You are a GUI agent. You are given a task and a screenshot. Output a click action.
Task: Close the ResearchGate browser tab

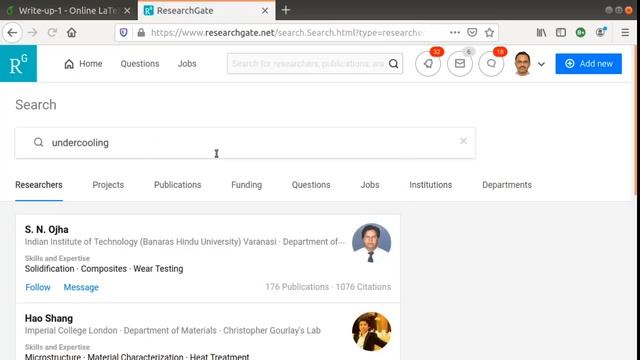pyautogui.click(x=265, y=11)
